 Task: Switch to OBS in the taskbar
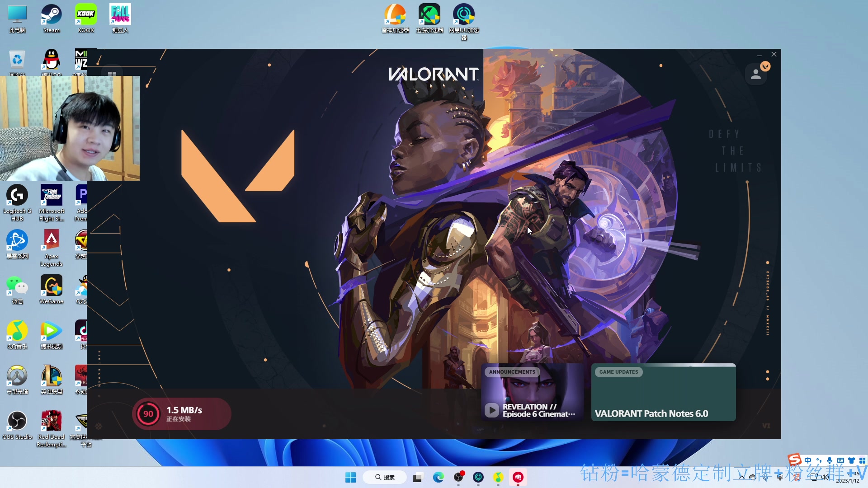[x=458, y=477]
